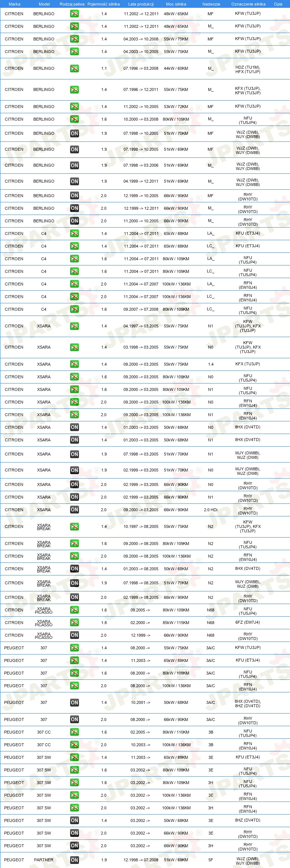Select the Pojemność silnika column header
Image resolution: width=290 pixels, height=868 pixels.
tap(103, 4)
